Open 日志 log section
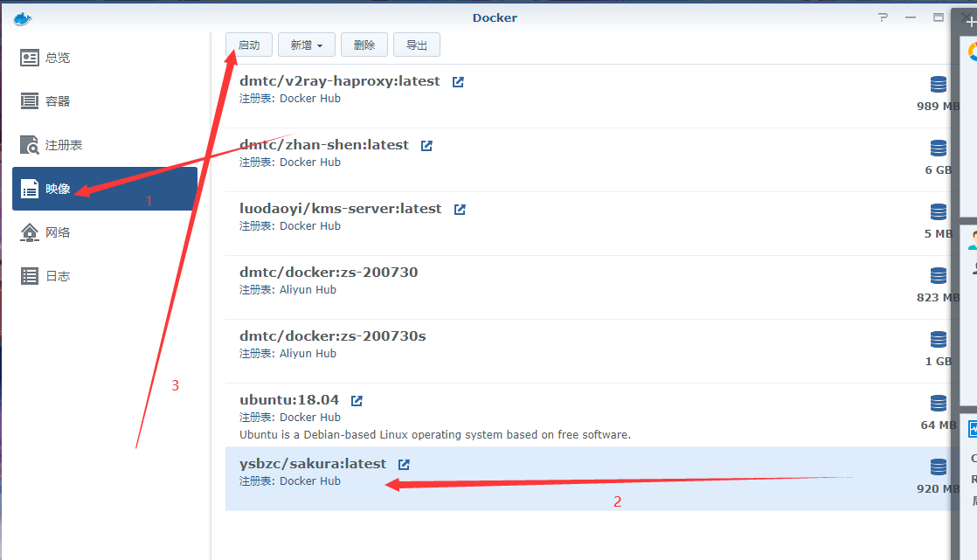977x560 pixels. point(57,276)
